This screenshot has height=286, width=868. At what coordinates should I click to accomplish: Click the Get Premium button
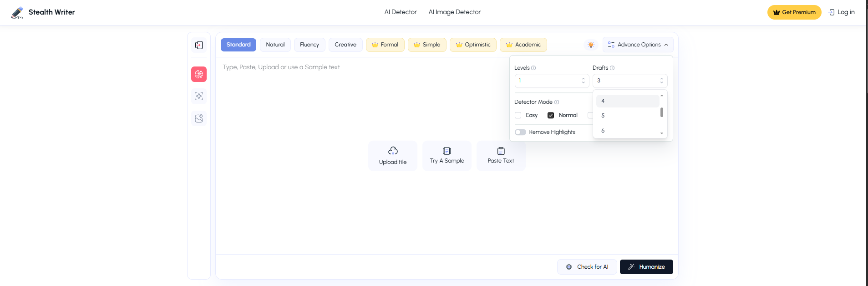(794, 12)
